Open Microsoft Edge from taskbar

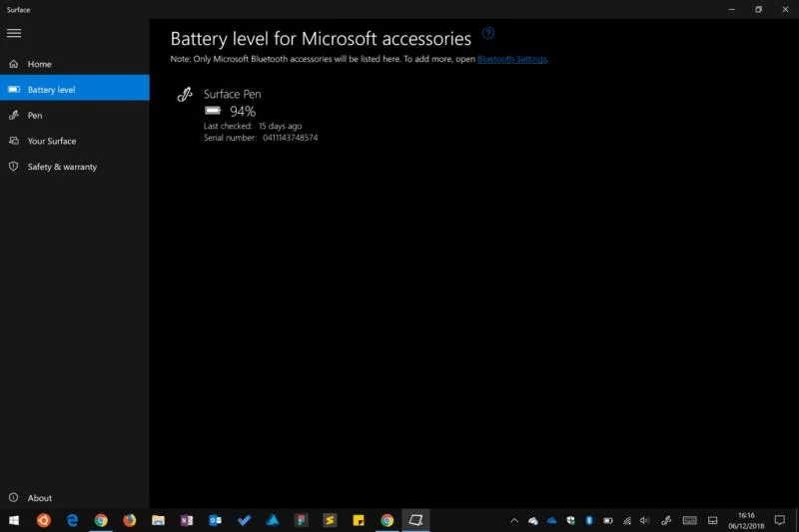[72, 520]
